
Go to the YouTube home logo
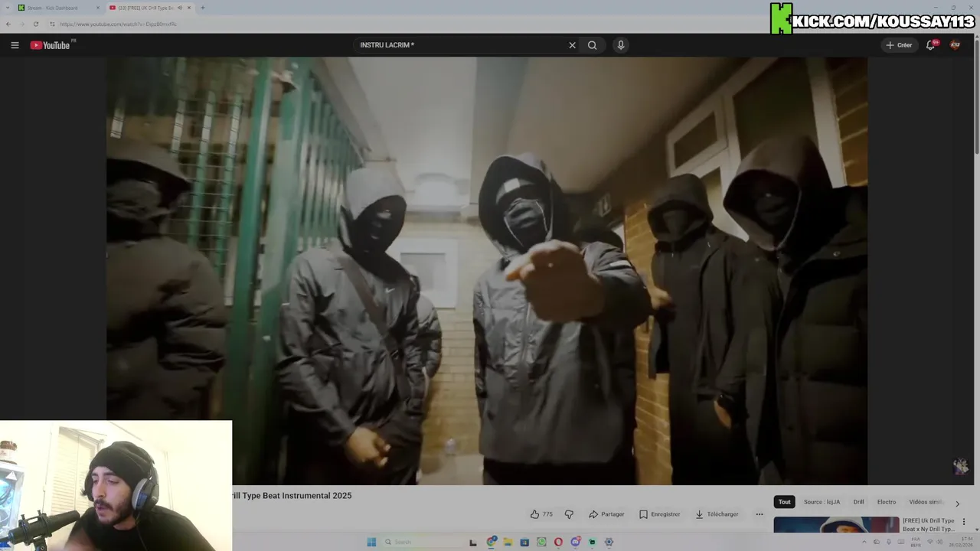[x=51, y=45]
